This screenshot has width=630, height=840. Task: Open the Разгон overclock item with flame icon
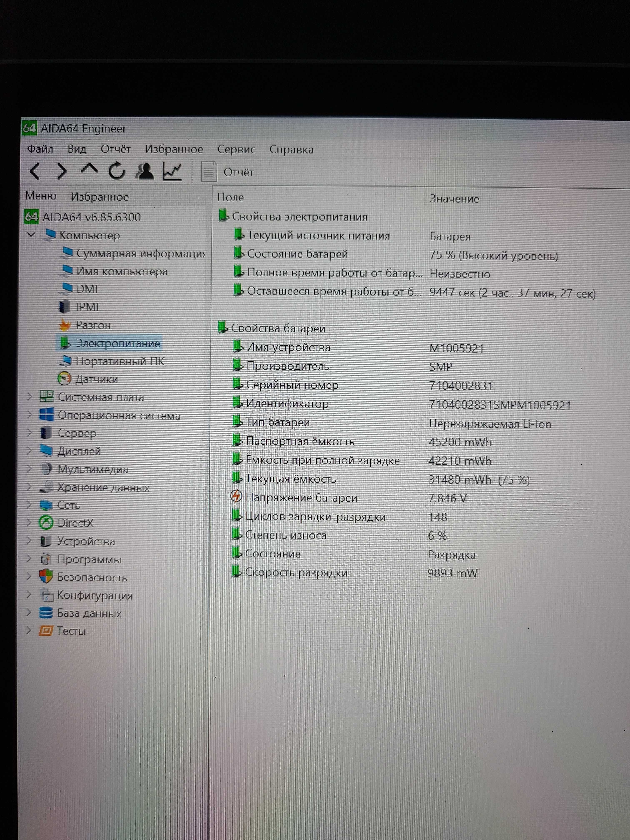pos(85,325)
